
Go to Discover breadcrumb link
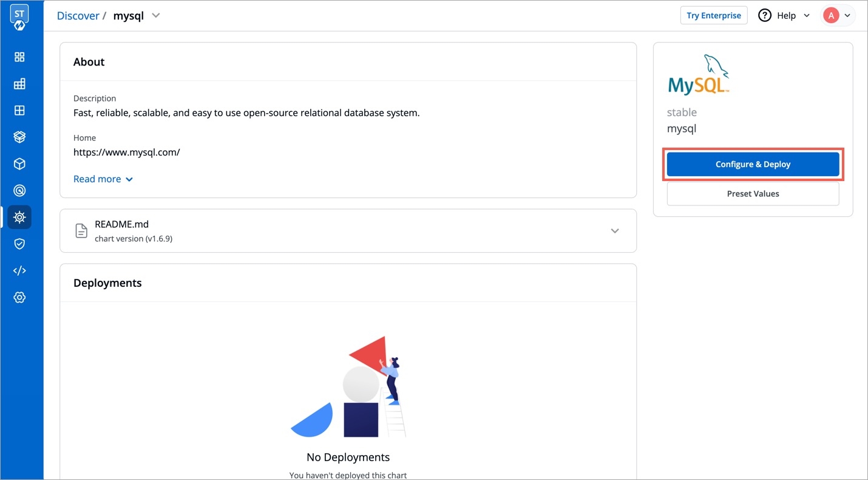coord(78,16)
